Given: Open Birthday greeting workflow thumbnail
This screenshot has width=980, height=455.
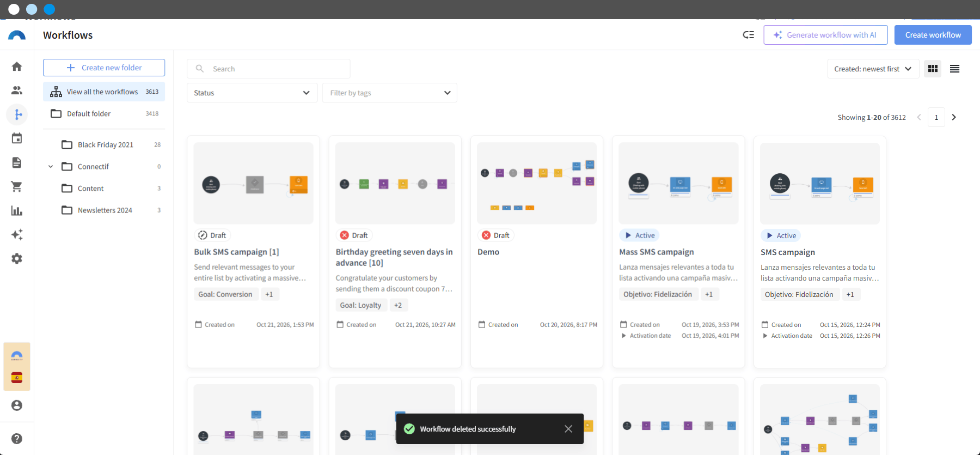Looking at the screenshot, I should coord(395,183).
